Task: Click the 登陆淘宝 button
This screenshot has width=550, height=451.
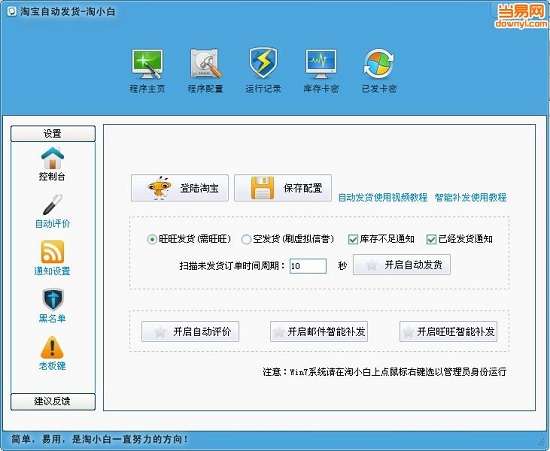Action: [x=180, y=188]
